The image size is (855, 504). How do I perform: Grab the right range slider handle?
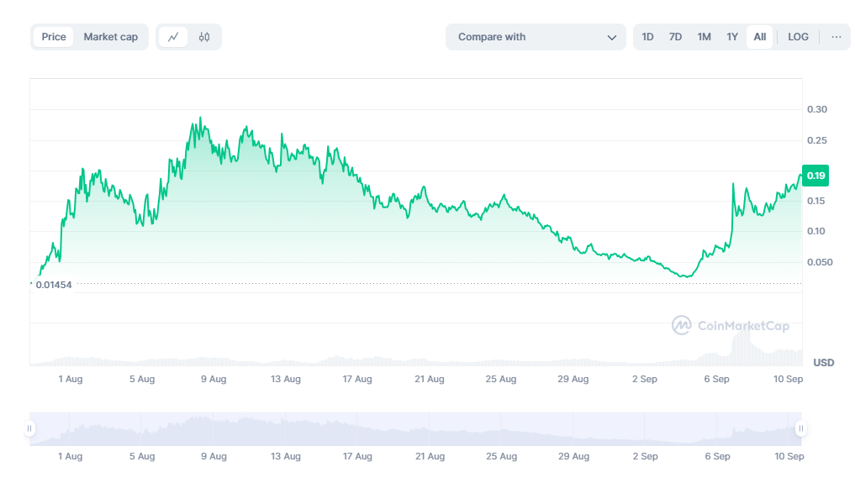click(800, 428)
